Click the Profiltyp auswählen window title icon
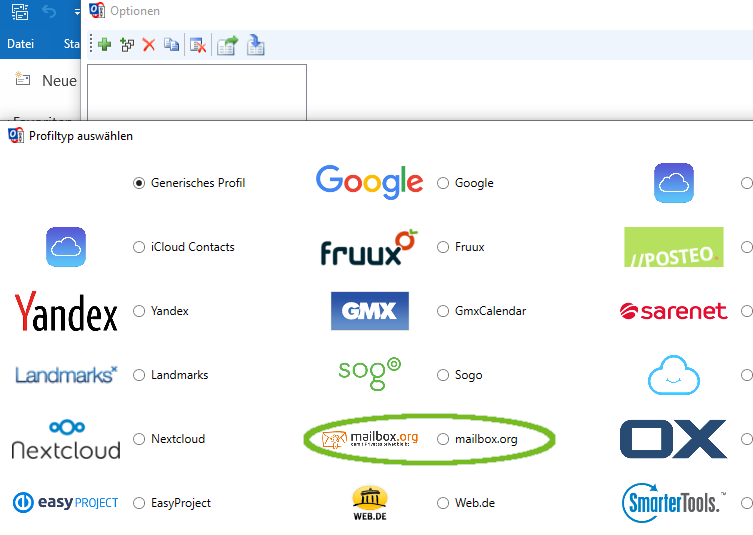This screenshot has width=753, height=535. 16,135
